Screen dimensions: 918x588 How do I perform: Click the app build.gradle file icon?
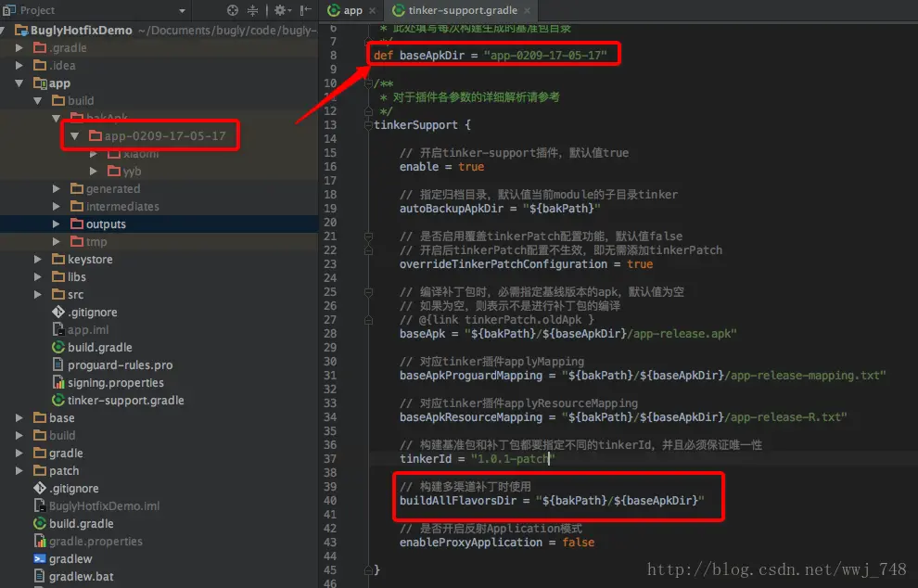pyautogui.click(x=58, y=347)
